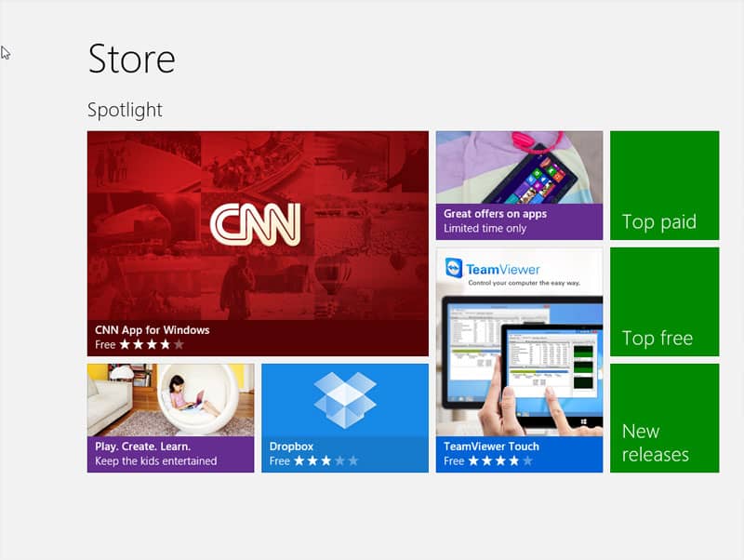The height and width of the screenshot is (560, 744).
Task: Click the Store page title
Action: pos(131,59)
